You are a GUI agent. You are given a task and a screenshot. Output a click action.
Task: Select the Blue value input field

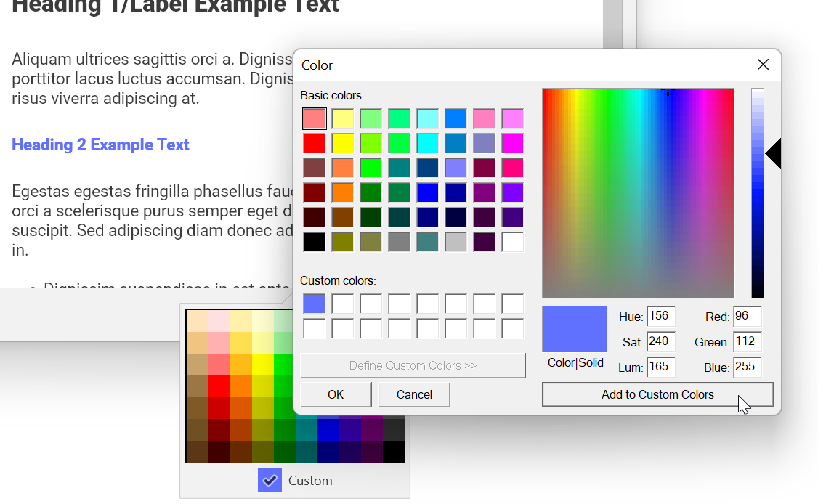[x=747, y=367]
